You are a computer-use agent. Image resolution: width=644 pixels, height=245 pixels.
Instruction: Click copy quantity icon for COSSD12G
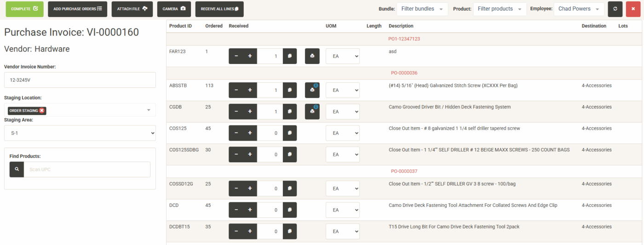[x=290, y=188]
